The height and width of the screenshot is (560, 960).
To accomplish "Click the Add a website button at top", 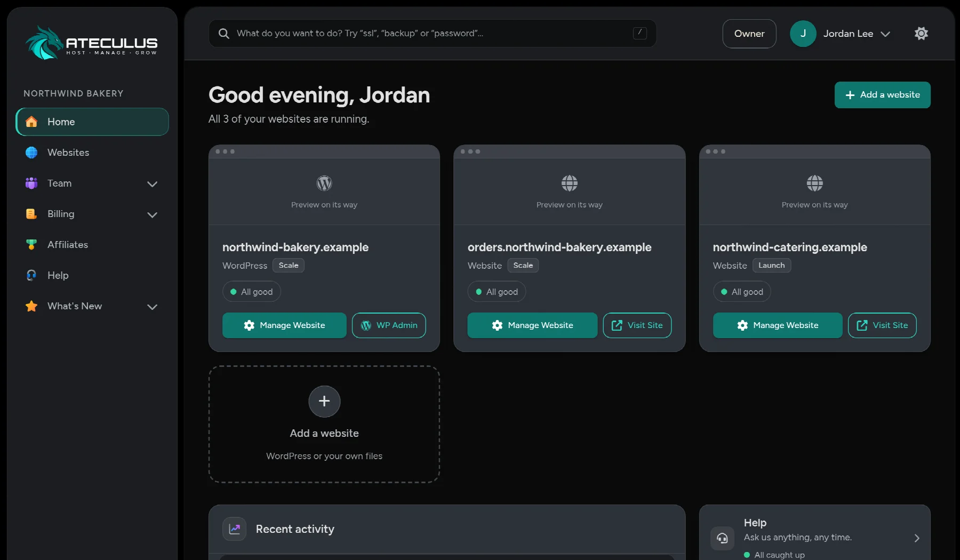I will pos(882,95).
